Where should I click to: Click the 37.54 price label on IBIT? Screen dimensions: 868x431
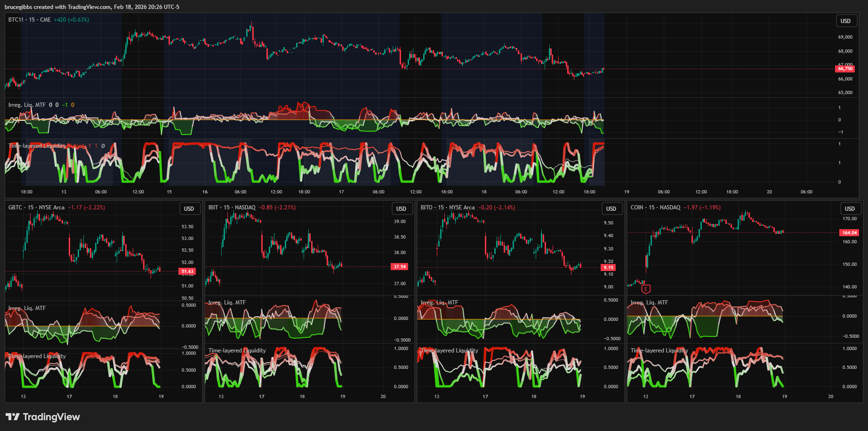(400, 267)
